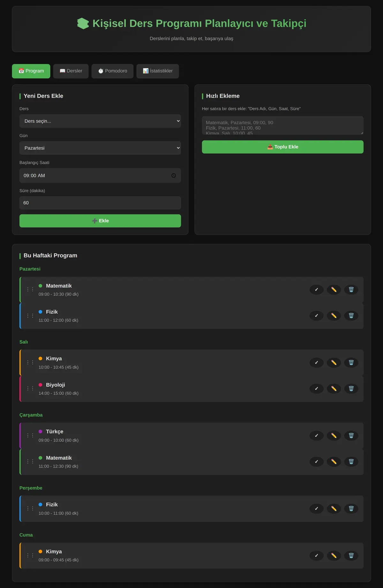Click the Toplu Ekle button
Viewport: 383px width, 588px height.
(283, 147)
